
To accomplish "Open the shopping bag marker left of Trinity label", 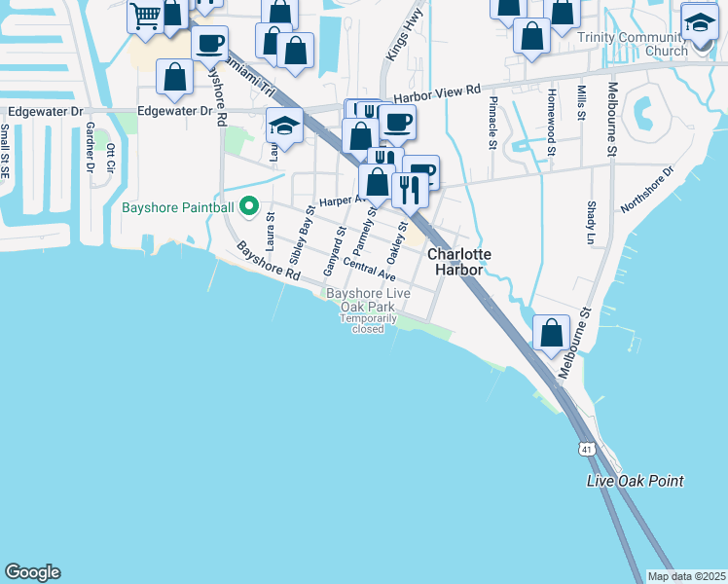I will coord(531,37).
